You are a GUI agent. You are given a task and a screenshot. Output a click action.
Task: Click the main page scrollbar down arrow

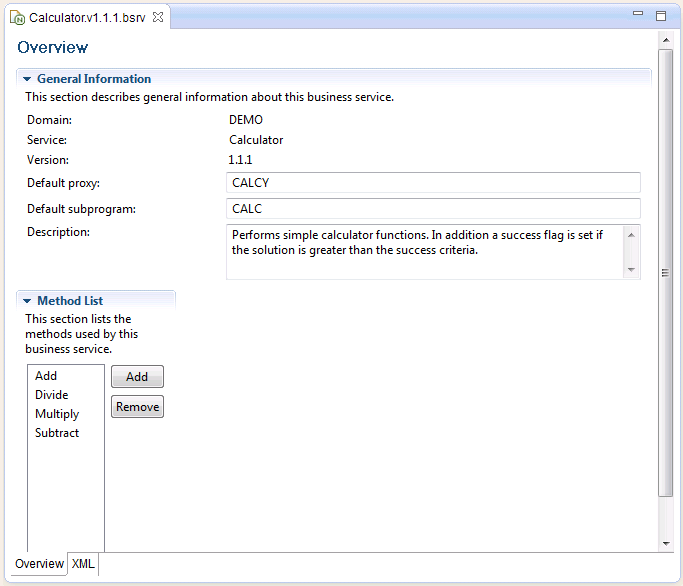(x=666, y=544)
